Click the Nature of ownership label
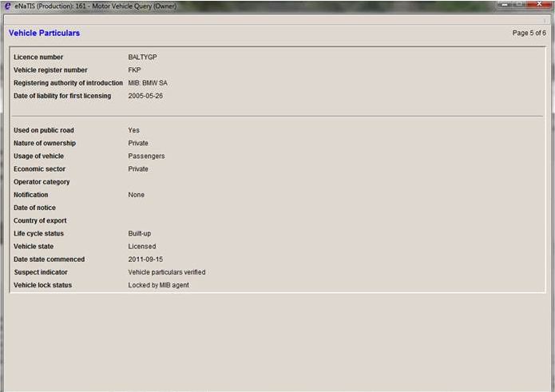Viewport: 555px width, 392px height. (45, 143)
